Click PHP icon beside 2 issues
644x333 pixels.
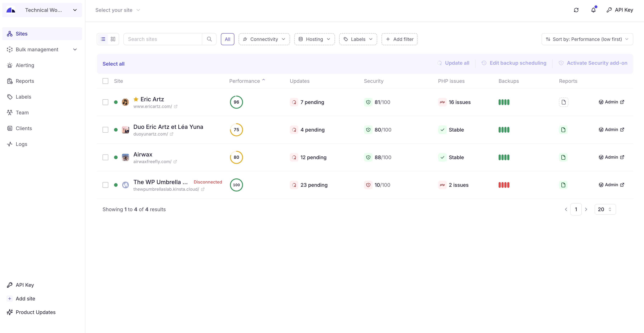(x=442, y=185)
